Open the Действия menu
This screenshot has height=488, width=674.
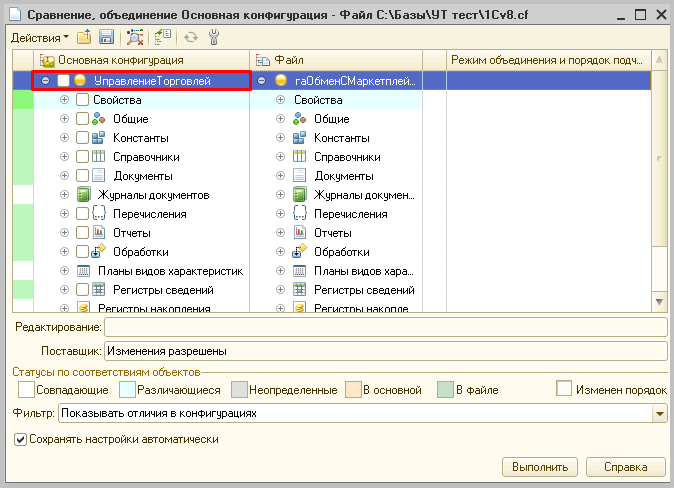[x=39, y=38]
